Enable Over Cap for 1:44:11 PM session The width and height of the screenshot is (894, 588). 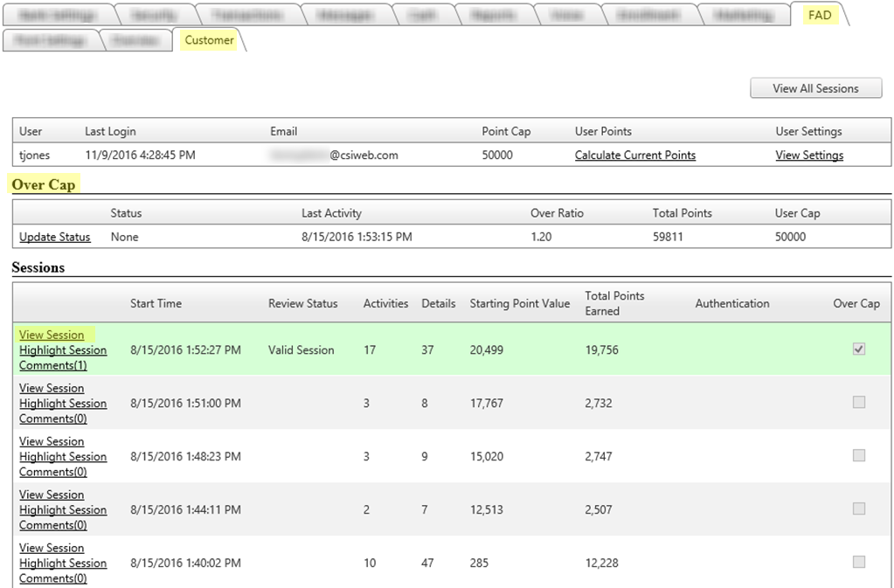tap(859, 509)
